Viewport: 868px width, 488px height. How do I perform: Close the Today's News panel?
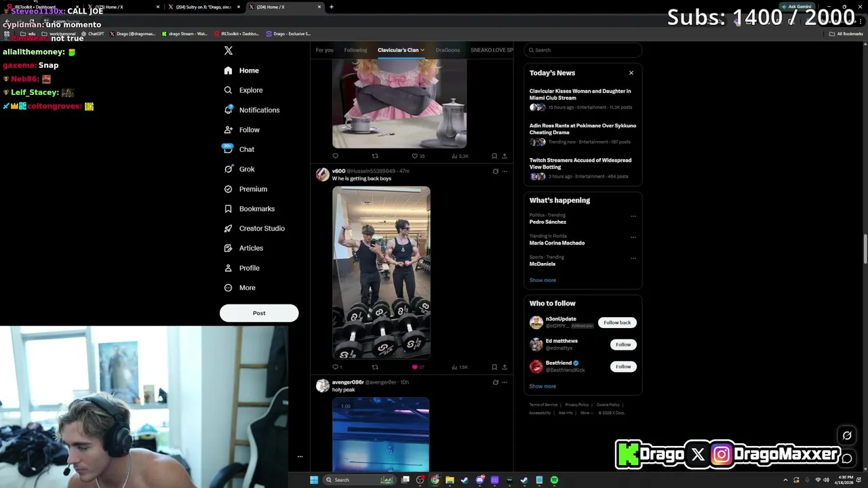click(x=631, y=73)
